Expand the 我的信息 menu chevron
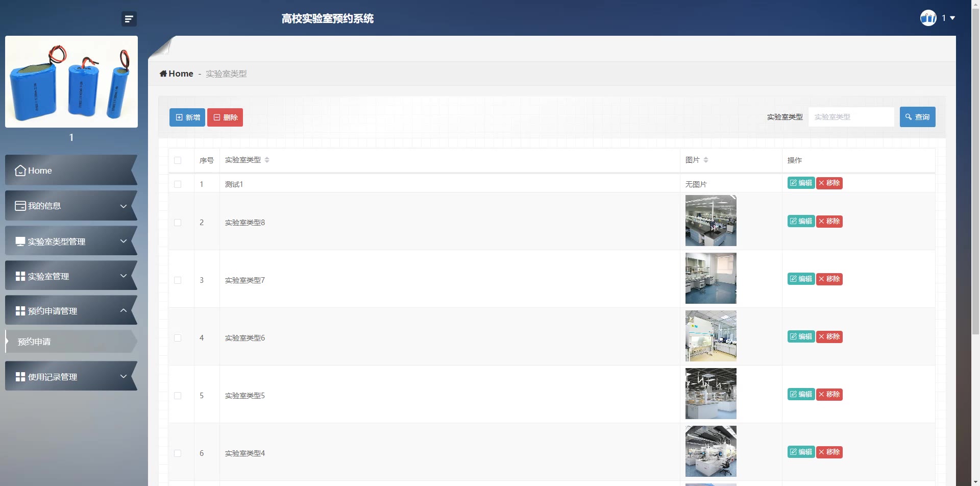This screenshot has width=980, height=486. (x=123, y=206)
